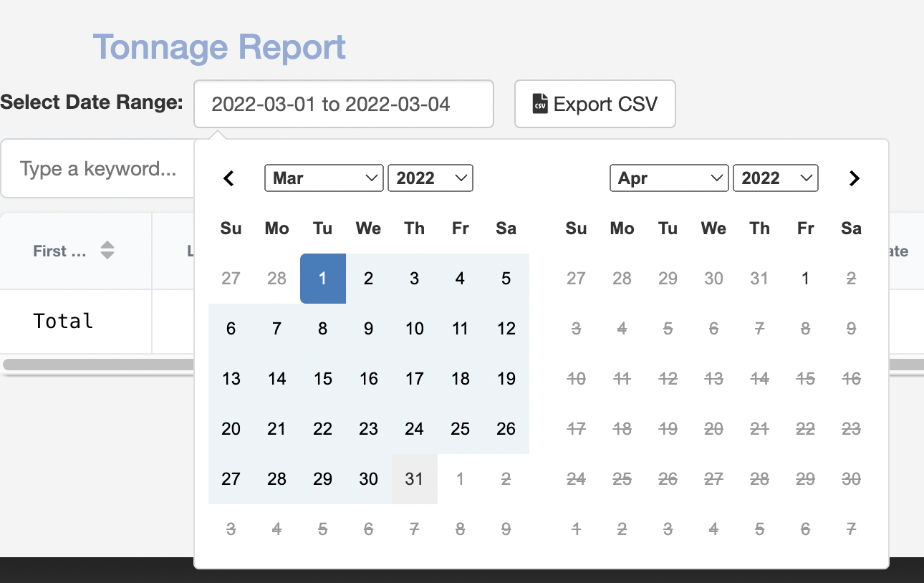This screenshot has height=583, width=924.
Task: Open the Mar month dropdown
Action: tap(324, 178)
